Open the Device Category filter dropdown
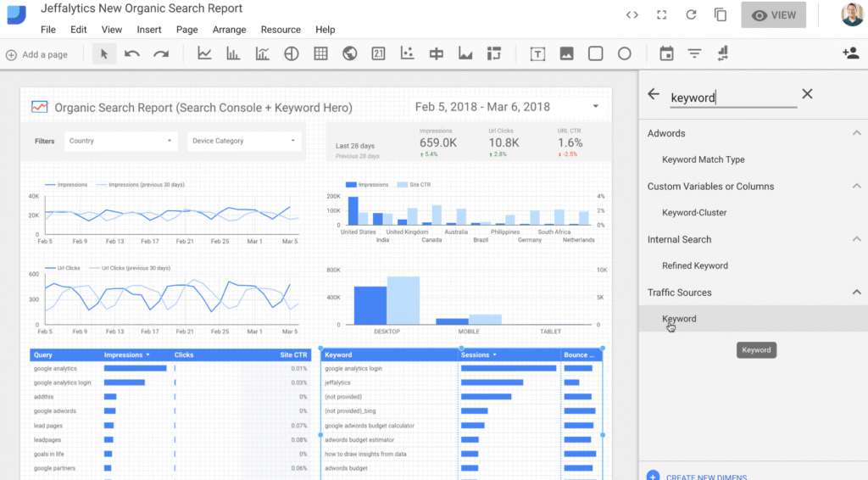The height and width of the screenshot is (480, 868). point(244,141)
